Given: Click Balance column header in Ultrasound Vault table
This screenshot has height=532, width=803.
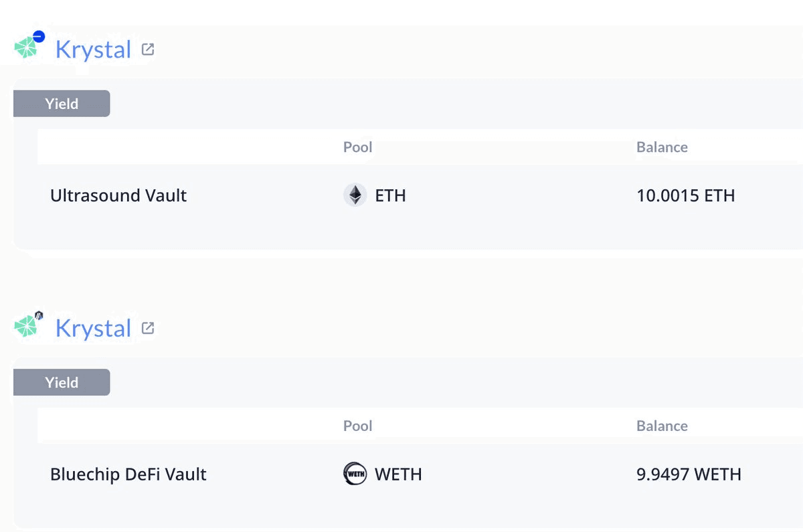Looking at the screenshot, I should pyautogui.click(x=662, y=147).
